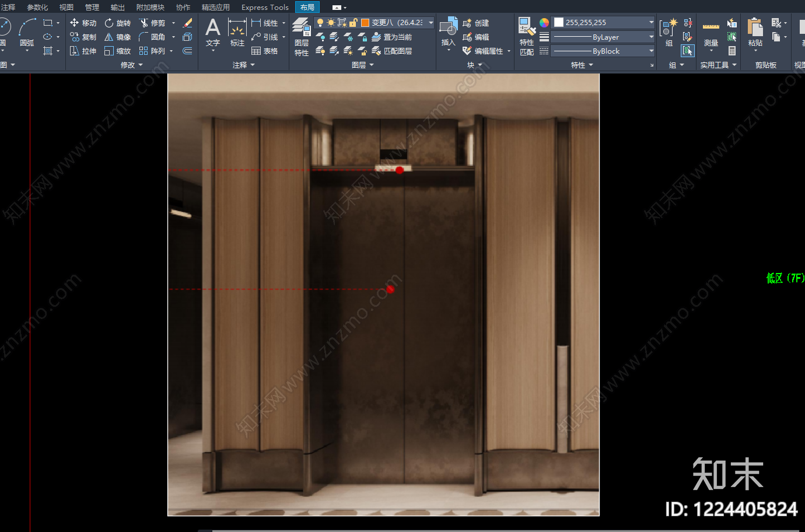The image size is (805, 532).
Task: Click the 标注 (Dimension) tool
Action: pyautogui.click(x=237, y=33)
